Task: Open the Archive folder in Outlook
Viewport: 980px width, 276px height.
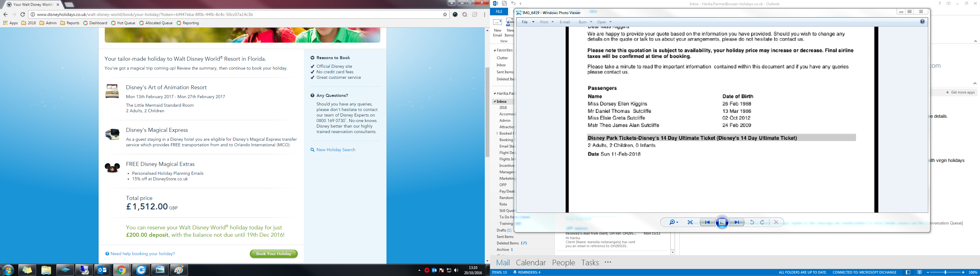Action: click(504, 250)
